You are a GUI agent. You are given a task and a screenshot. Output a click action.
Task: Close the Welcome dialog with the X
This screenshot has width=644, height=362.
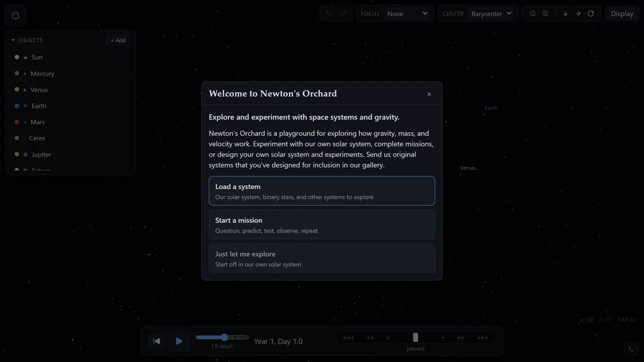click(x=429, y=94)
